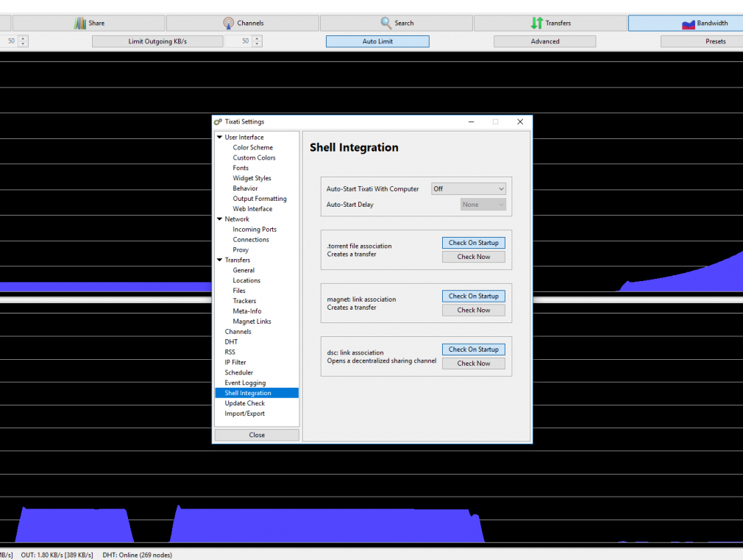Select General under Transfers
Image resolution: width=743 pixels, height=560 pixels.
(243, 270)
